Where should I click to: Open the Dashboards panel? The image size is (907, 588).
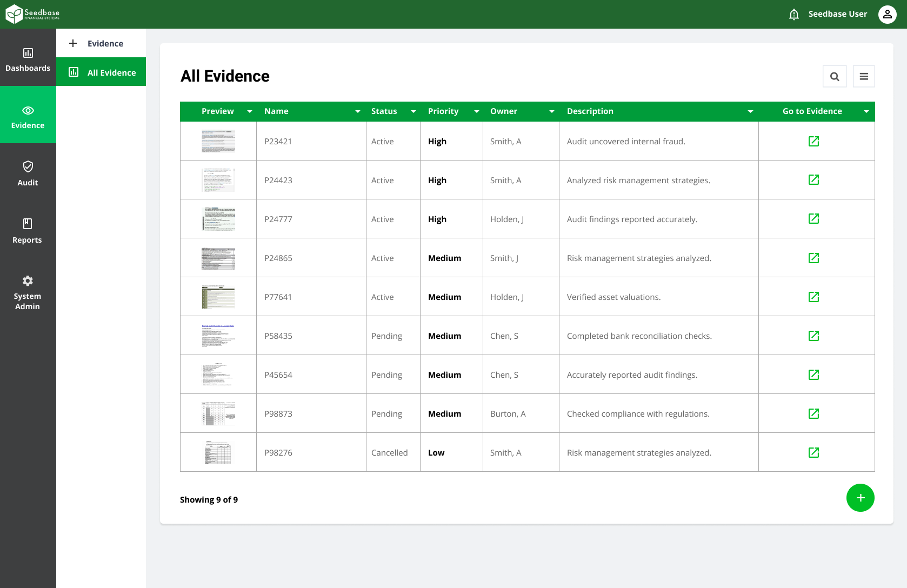point(28,58)
